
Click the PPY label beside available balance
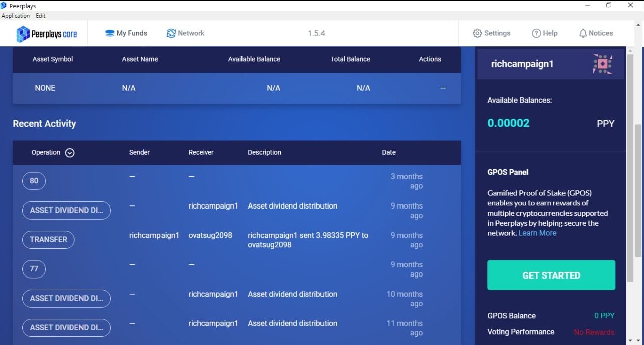(x=605, y=123)
